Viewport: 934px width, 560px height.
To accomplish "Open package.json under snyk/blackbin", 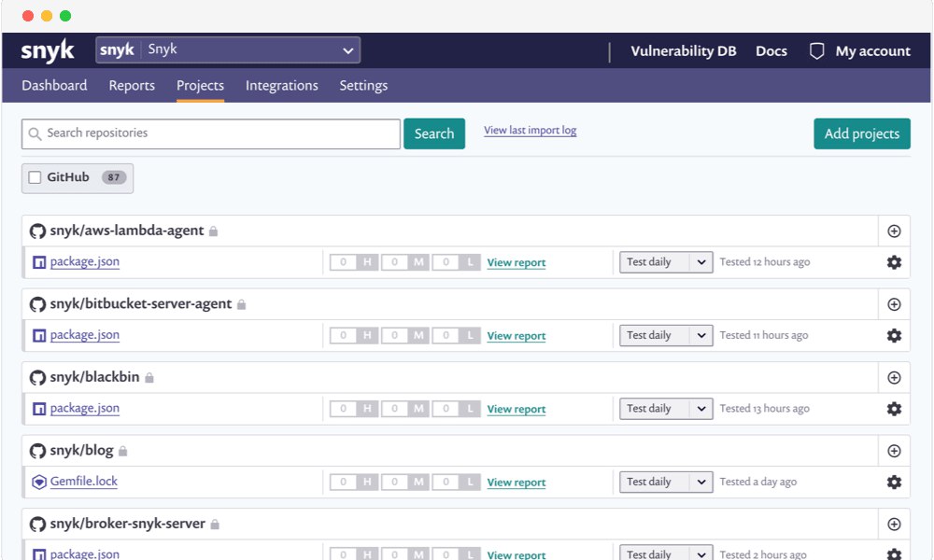I will click(85, 408).
